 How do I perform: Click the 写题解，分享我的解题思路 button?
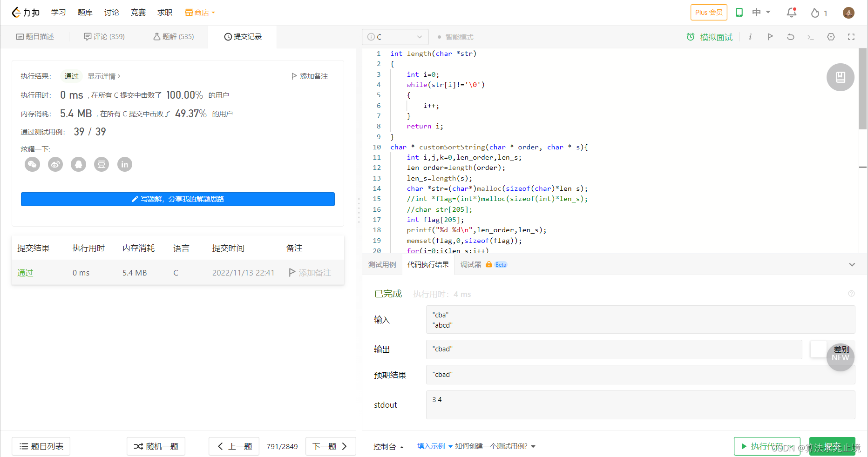[x=177, y=199]
